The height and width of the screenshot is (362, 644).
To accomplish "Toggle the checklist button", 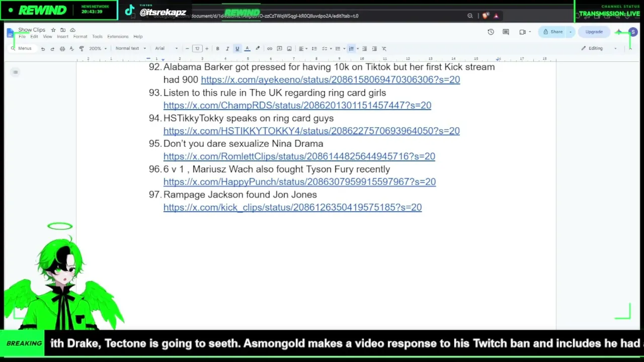I will pos(325,49).
